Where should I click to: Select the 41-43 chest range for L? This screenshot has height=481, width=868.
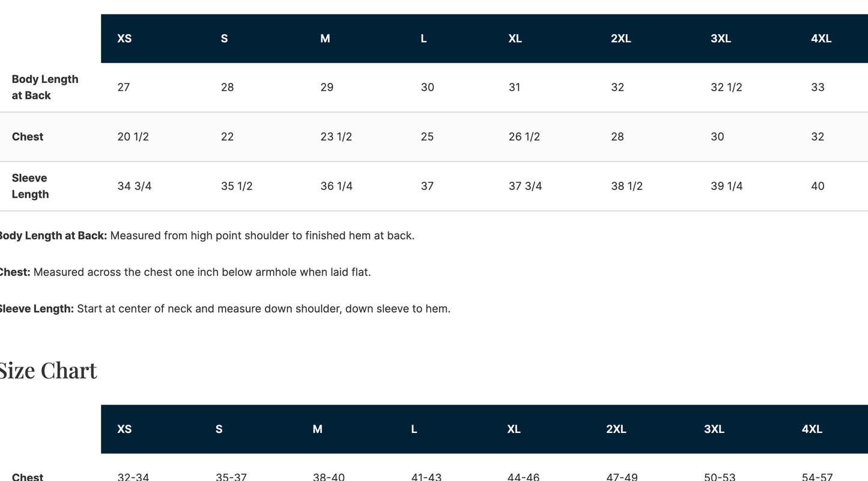[x=426, y=477]
